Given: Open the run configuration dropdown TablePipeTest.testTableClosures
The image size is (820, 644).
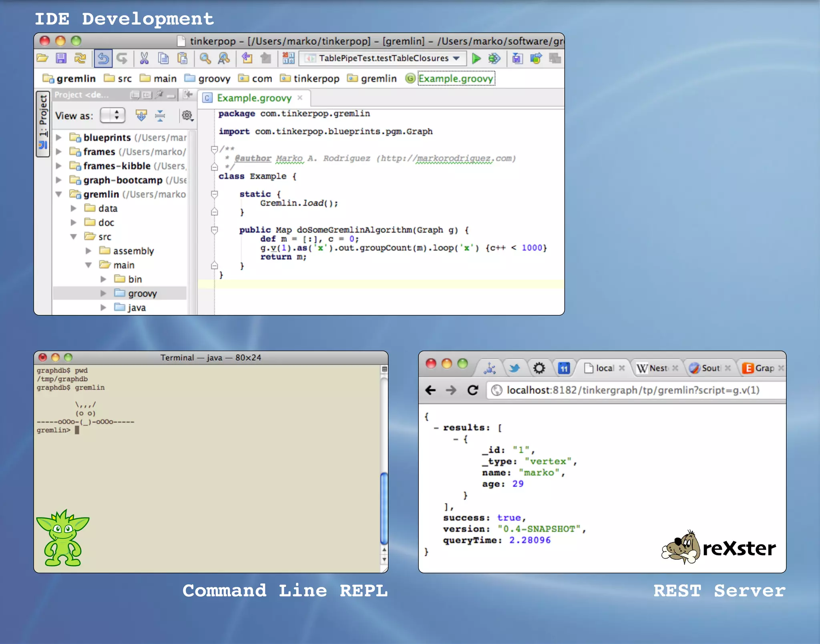Looking at the screenshot, I should pyautogui.click(x=382, y=58).
